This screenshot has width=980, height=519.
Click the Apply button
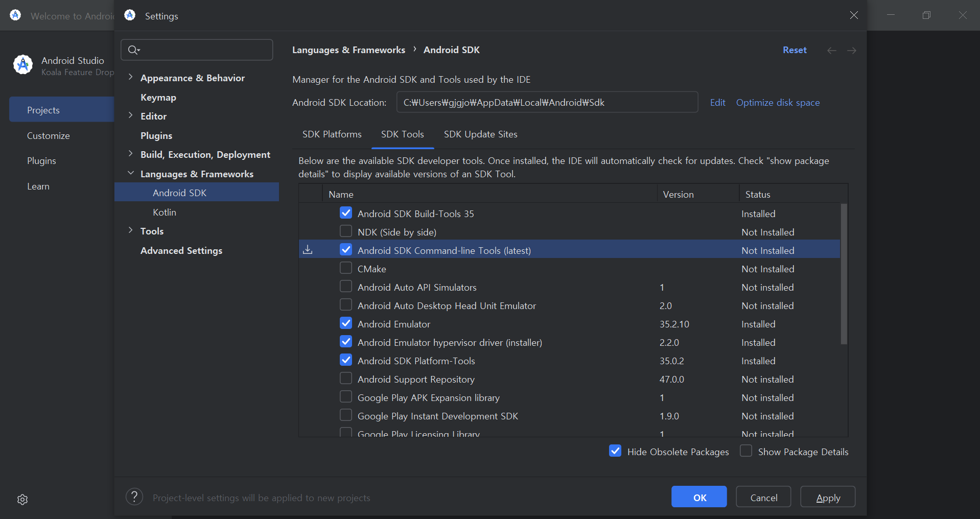point(828,497)
